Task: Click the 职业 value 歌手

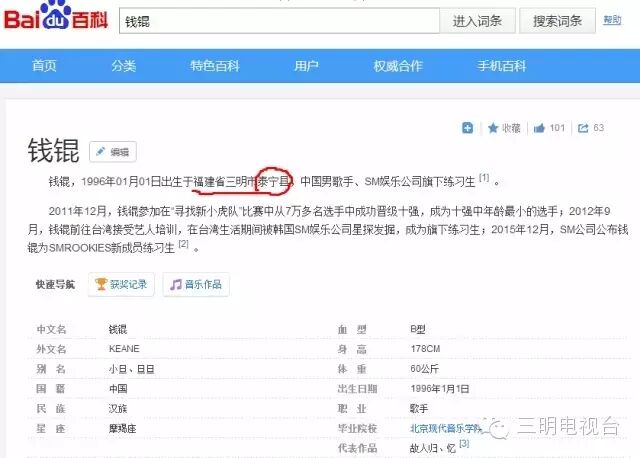Action: [419, 409]
